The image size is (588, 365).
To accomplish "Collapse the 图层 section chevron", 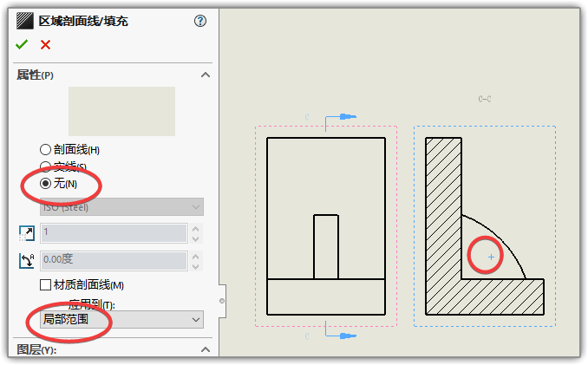I will [206, 349].
